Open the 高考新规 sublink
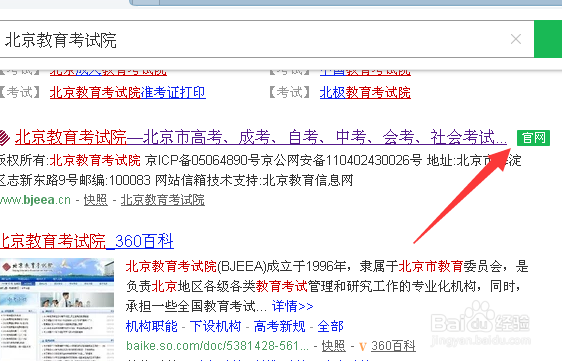562x361 pixels. pyautogui.click(x=280, y=326)
